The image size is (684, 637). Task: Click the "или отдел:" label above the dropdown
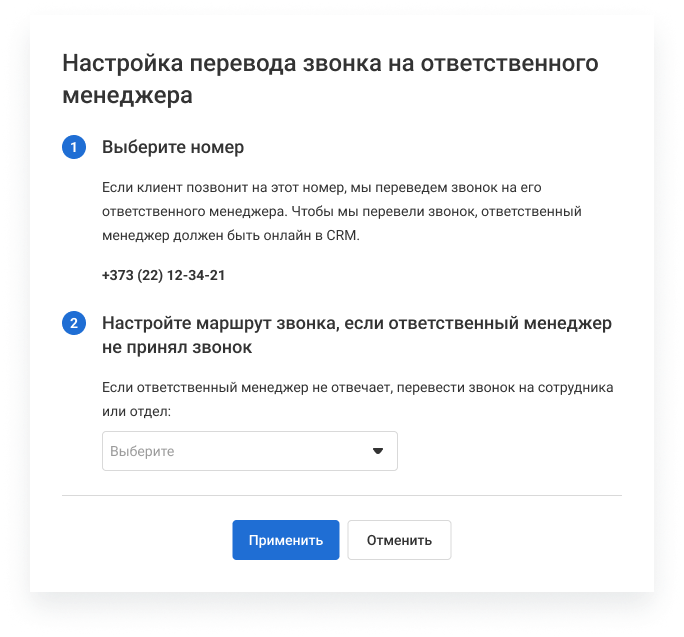(x=137, y=411)
